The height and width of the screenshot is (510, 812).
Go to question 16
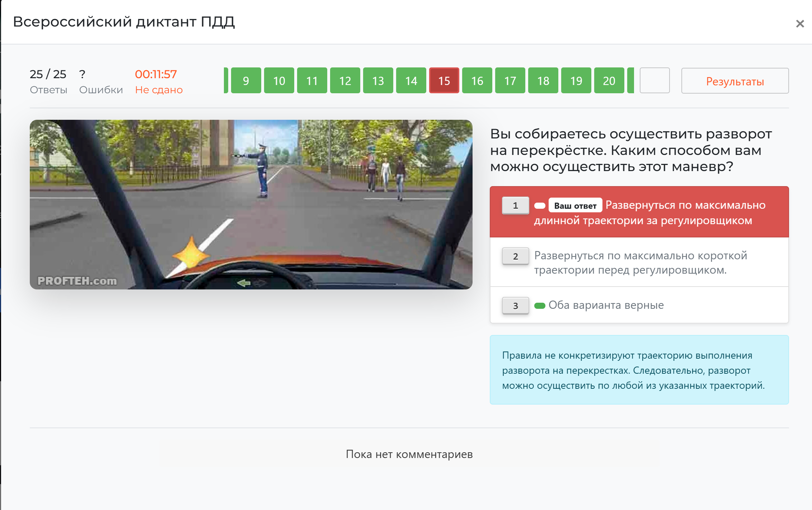477,81
